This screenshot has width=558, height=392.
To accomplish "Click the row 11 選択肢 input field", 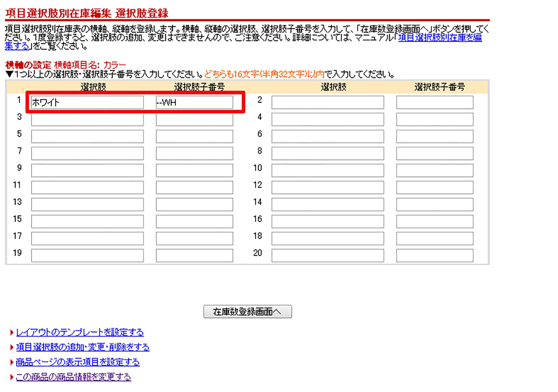I will click(x=87, y=187).
